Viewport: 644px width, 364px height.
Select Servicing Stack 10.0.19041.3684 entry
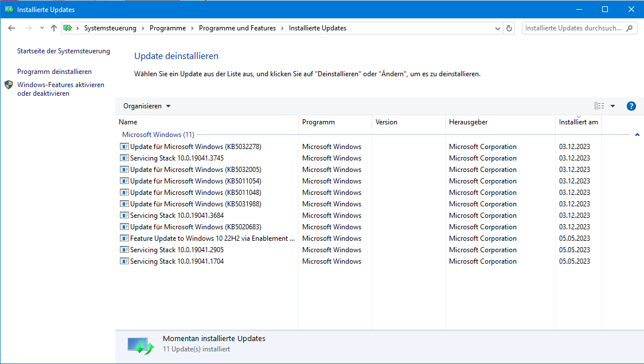pyautogui.click(x=177, y=216)
